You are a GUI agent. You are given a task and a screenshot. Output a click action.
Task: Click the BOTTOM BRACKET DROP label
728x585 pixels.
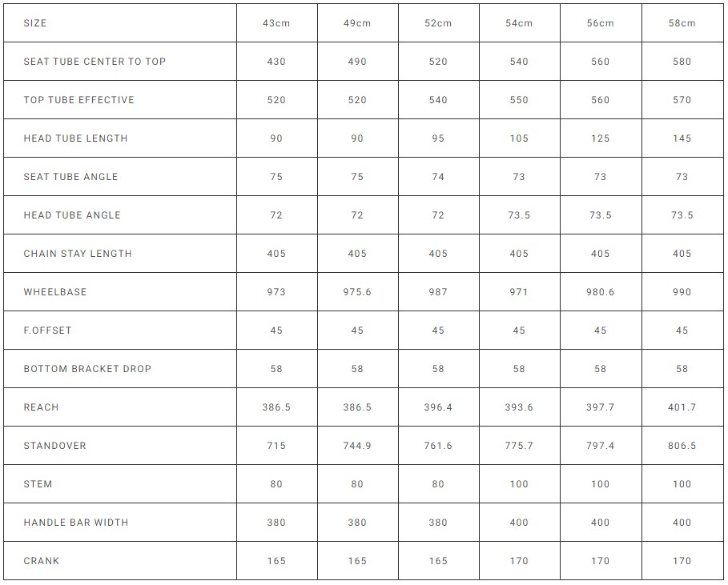click(x=87, y=369)
